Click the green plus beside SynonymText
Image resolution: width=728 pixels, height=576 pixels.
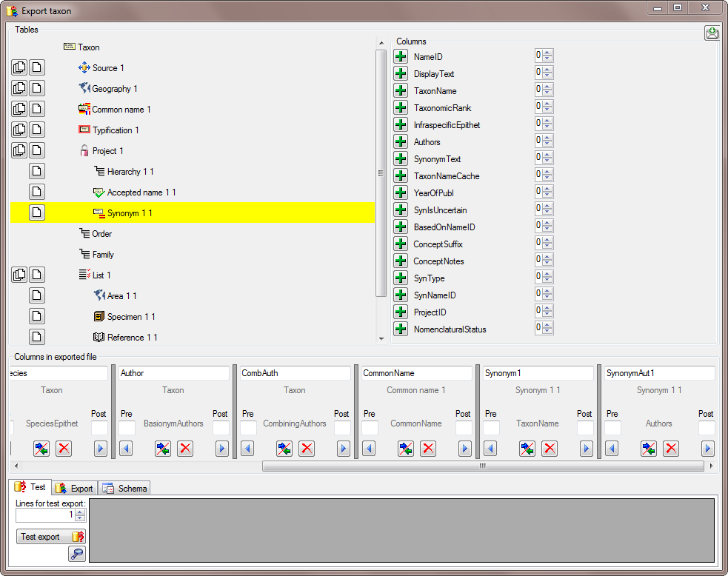pos(401,159)
